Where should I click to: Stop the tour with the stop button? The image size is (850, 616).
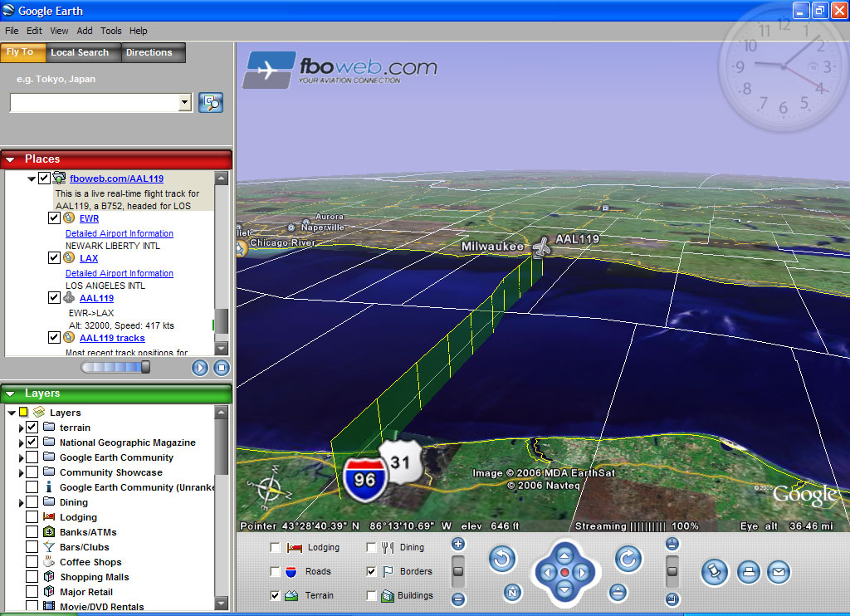click(221, 369)
